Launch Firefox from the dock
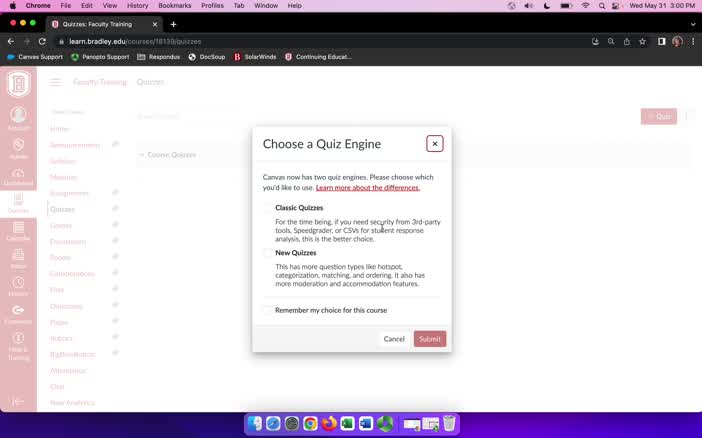 329,423
